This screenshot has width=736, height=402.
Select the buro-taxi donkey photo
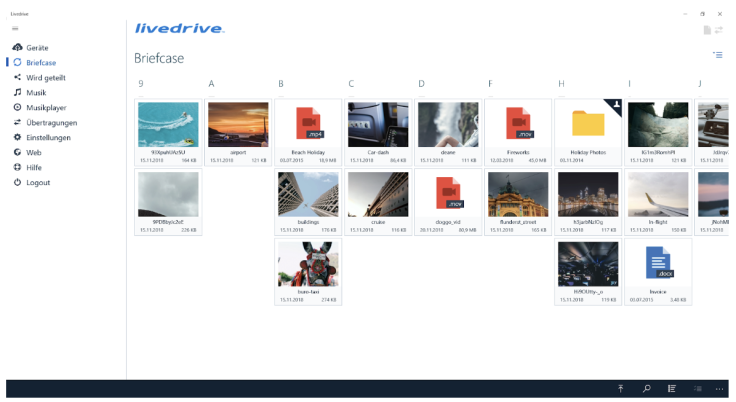click(308, 264)
